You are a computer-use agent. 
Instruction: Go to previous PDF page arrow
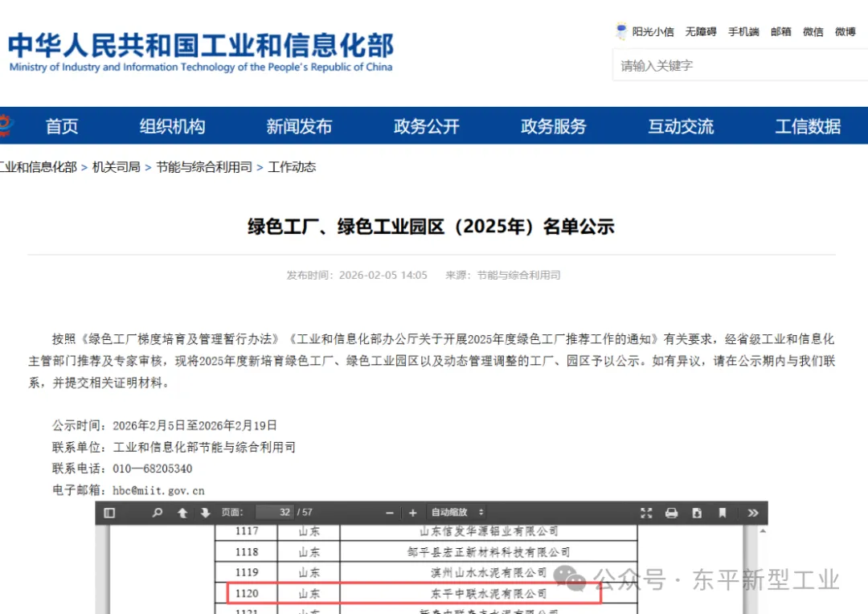point(182,513)
